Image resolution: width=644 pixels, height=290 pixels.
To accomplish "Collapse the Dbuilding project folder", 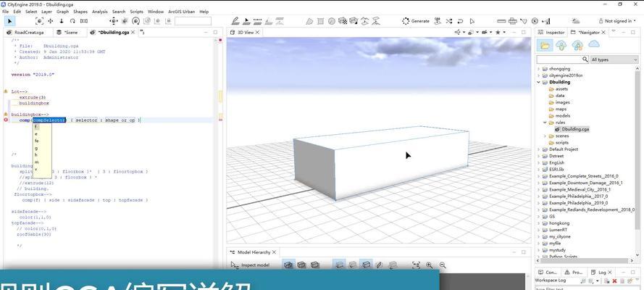I will coord(539,82).
